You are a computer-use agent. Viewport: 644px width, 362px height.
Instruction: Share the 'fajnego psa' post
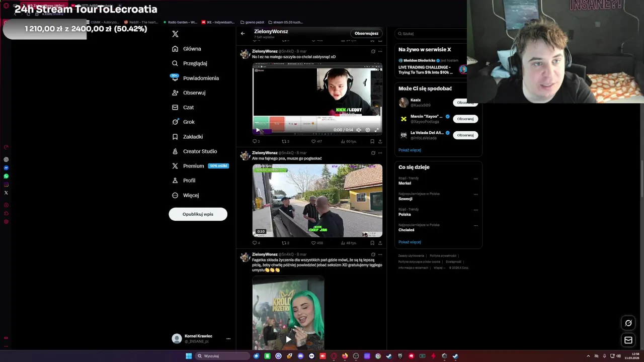380,243
